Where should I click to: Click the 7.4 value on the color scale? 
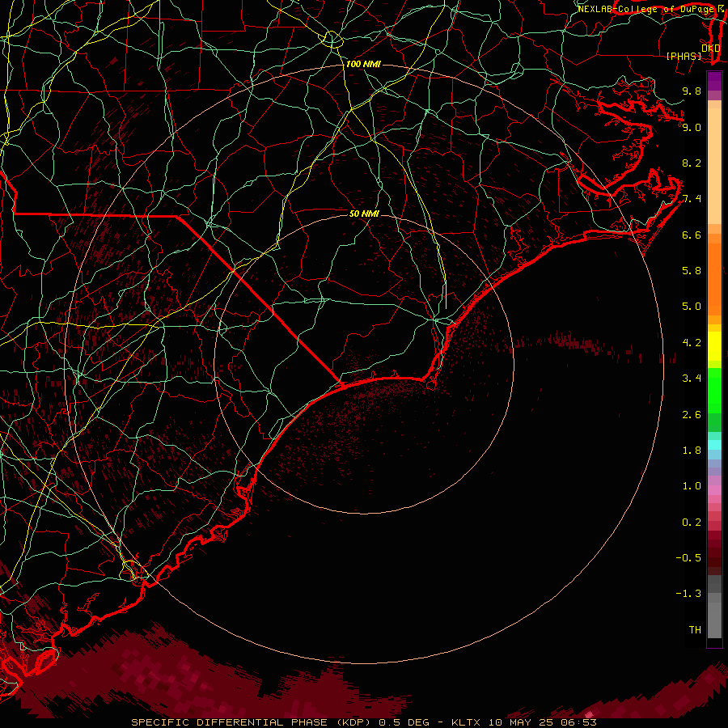[x=692, y=199]
